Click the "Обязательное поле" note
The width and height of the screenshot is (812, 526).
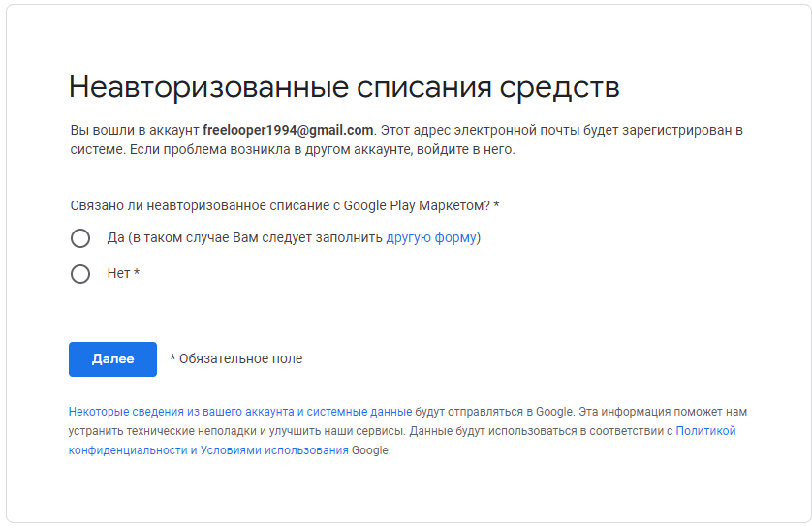(x=236, y=358)
